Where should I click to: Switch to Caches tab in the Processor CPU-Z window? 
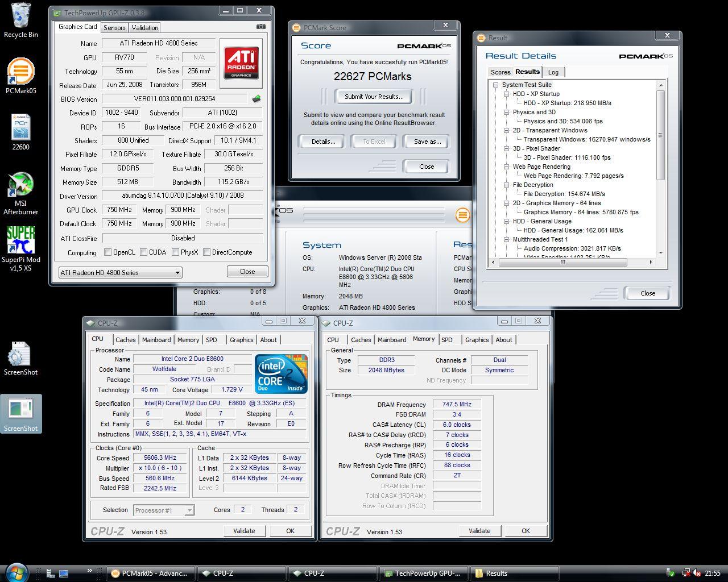(125, 340)
